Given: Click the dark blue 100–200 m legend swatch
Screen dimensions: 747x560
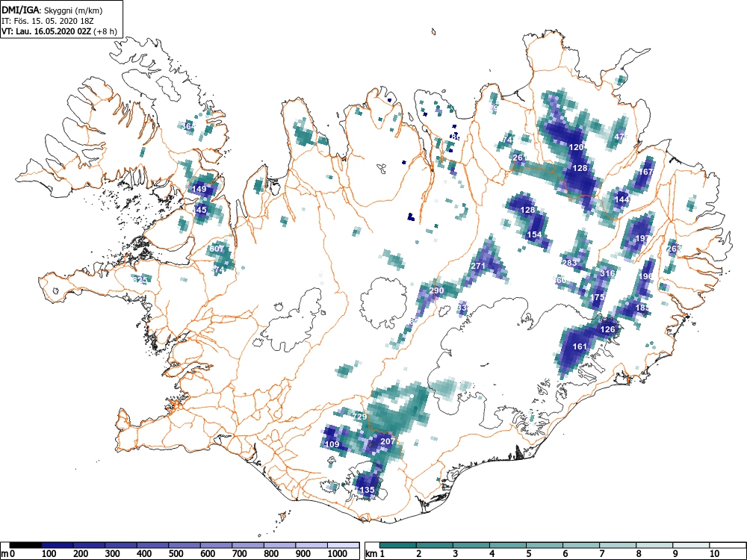Looking at the screenshot, I should pos(58,545).
